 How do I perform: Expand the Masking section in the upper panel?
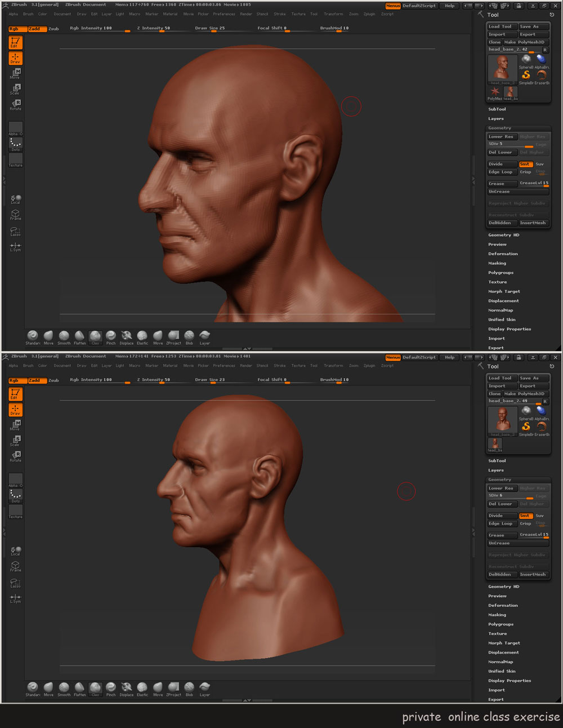[497, 263]
